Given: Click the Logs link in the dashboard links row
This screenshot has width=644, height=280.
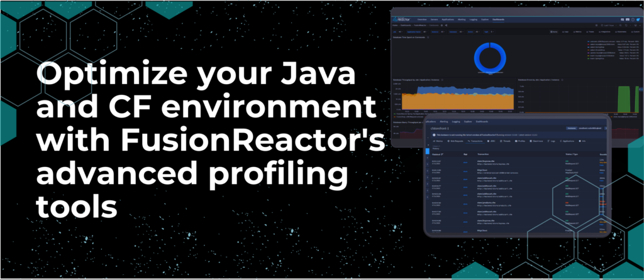Looking at the screenshot, I should tap(565, 31).
